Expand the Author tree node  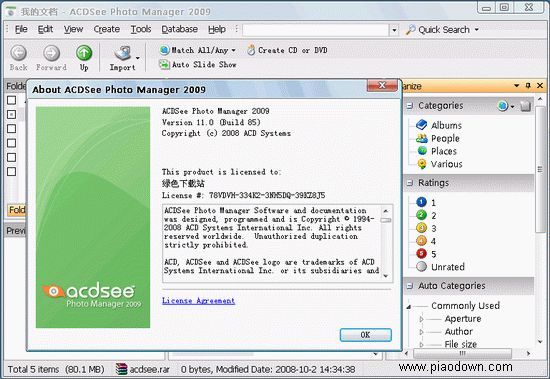(x=422, y=332)
